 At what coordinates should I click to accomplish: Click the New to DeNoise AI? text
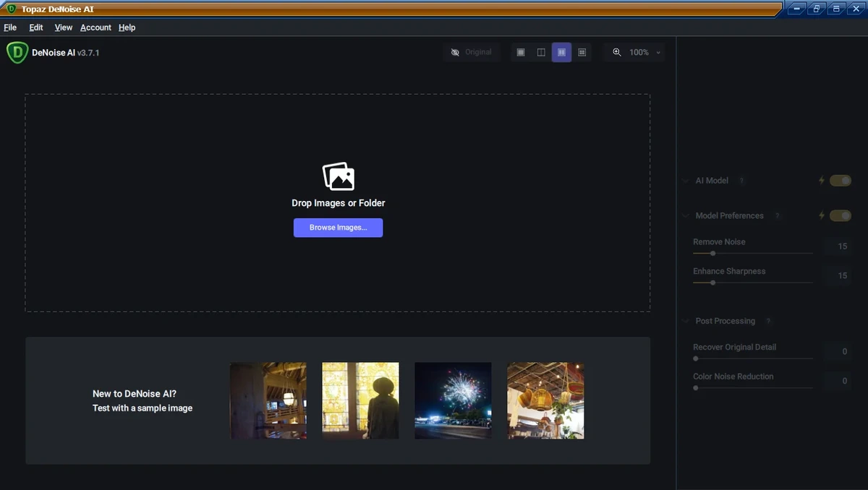(x=135, y=394)
